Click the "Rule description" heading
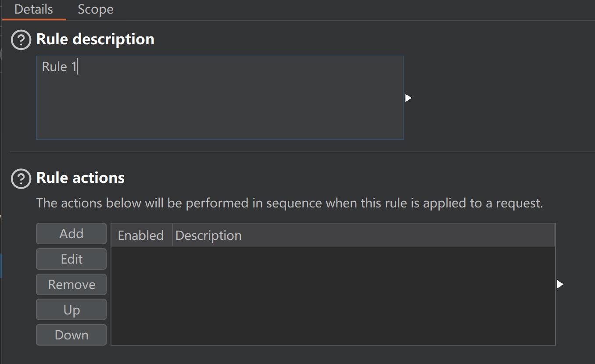Viewport: 595px width, 364px height. tap(95, 39)
